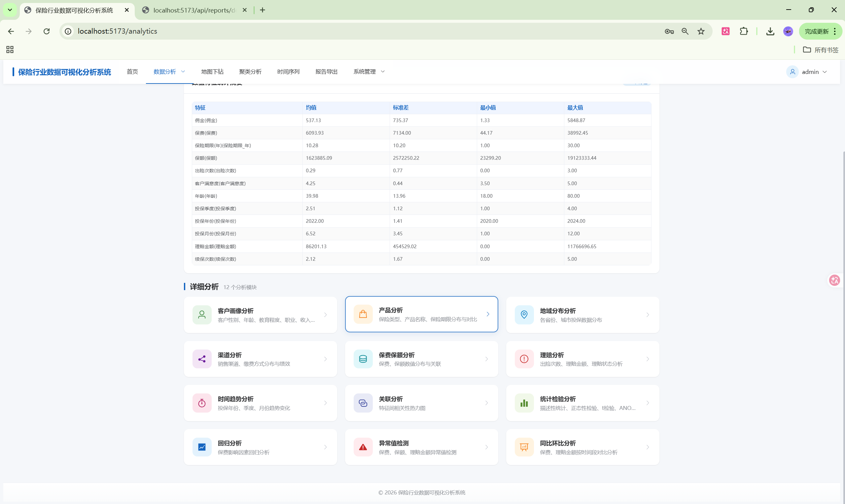Click the premium analysis coin stack icon
This screenshot has width=845, height=504.
(363, 359)
